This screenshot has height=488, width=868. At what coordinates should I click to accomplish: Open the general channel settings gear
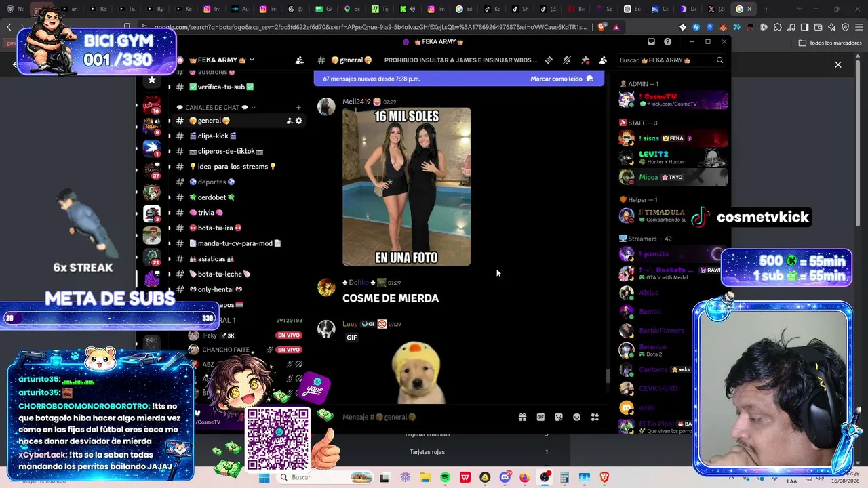[298, 121]
